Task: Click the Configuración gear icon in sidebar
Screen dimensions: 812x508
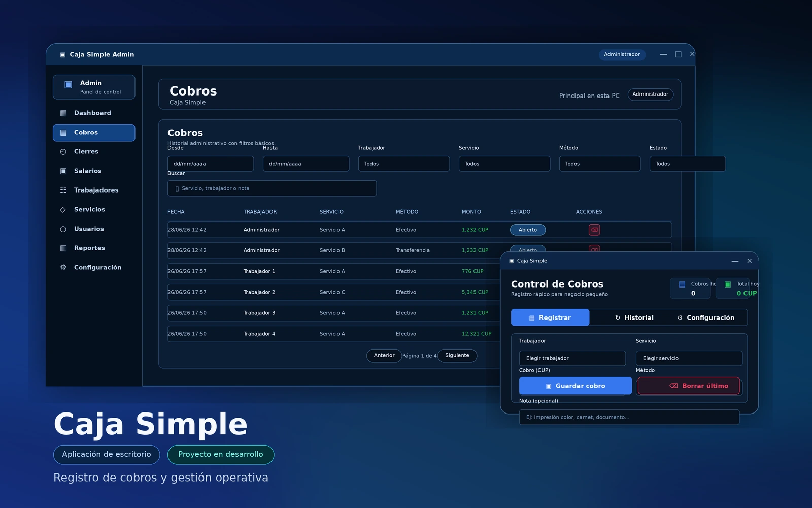Action: (63, 267)
